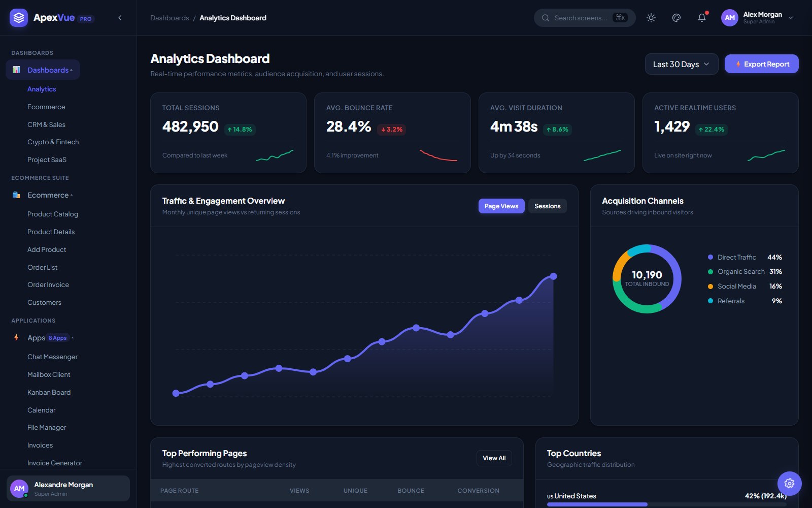Viewport: 812px width, 508px height.
Task: Click the AM avatar in the header
Action: coord(730,18)
